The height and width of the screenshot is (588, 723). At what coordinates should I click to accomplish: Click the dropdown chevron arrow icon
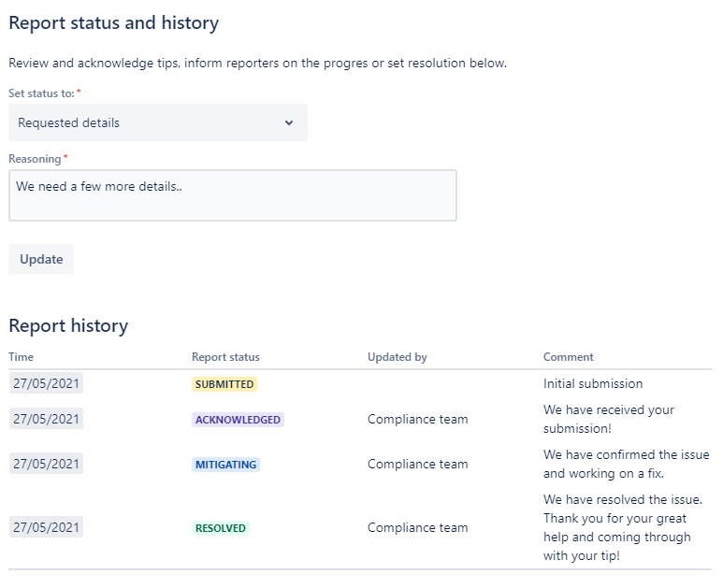tap(288, 122)
